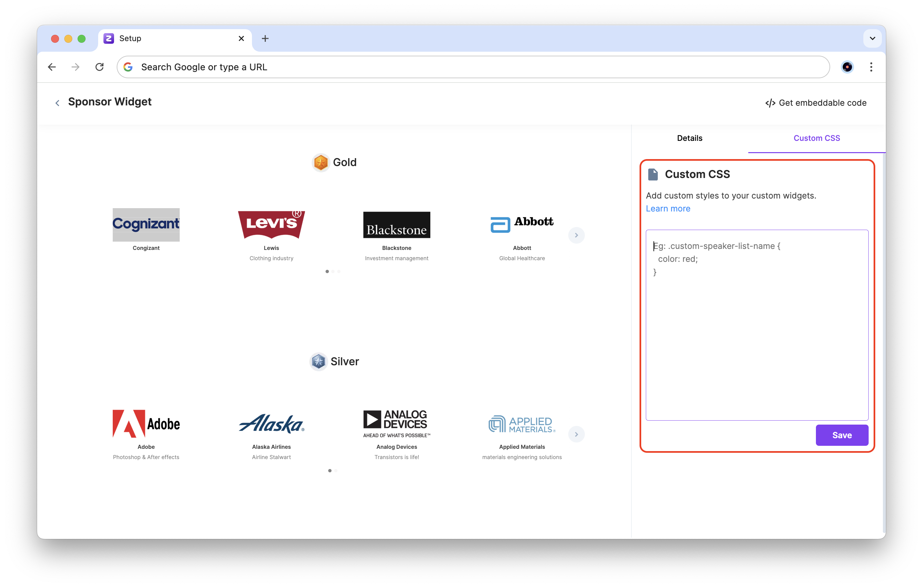Click the Gold tier badge icon

(x=321, y=162)
